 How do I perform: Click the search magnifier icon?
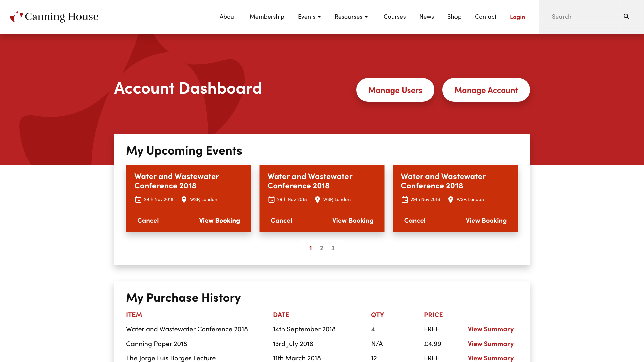coord(626,16)
